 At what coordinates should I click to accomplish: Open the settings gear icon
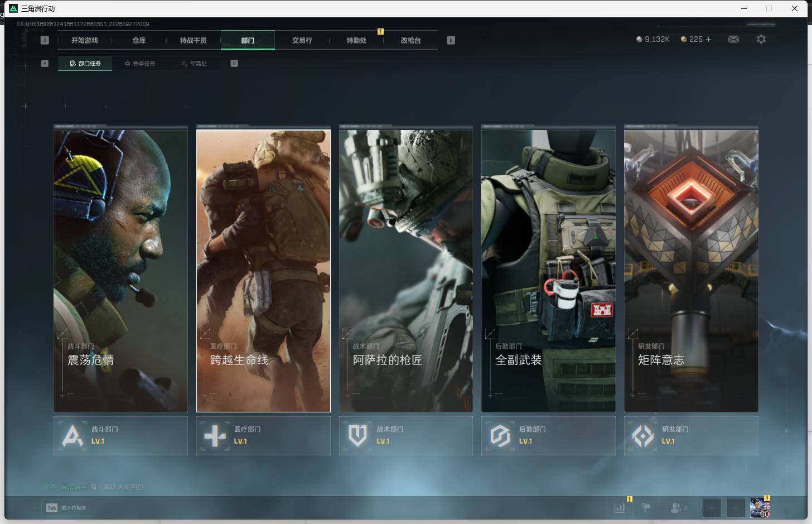(x=761, y=39)
